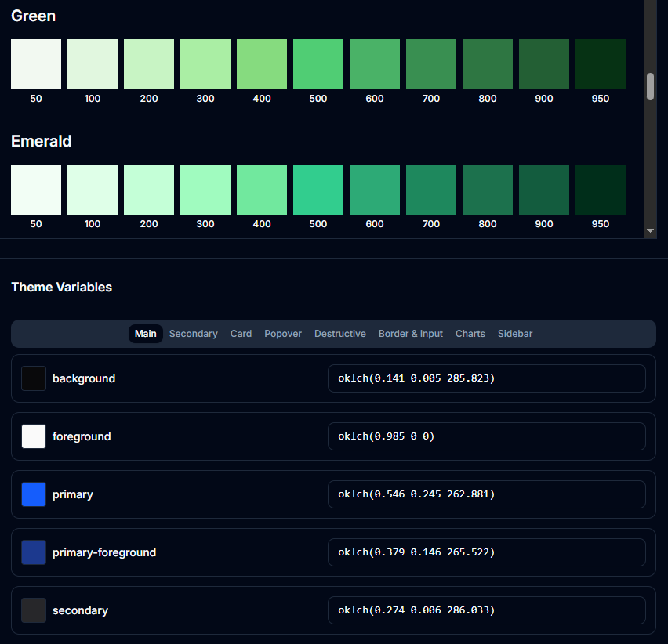The image size is (668, 644).
Task: Click the Emerald palette heading
Action: 42,141
